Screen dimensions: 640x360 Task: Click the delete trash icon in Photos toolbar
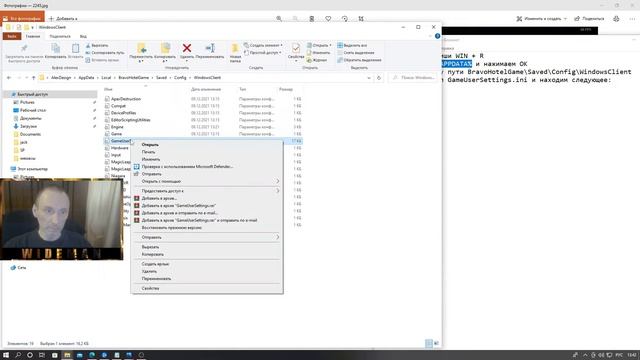pos(312,19)
